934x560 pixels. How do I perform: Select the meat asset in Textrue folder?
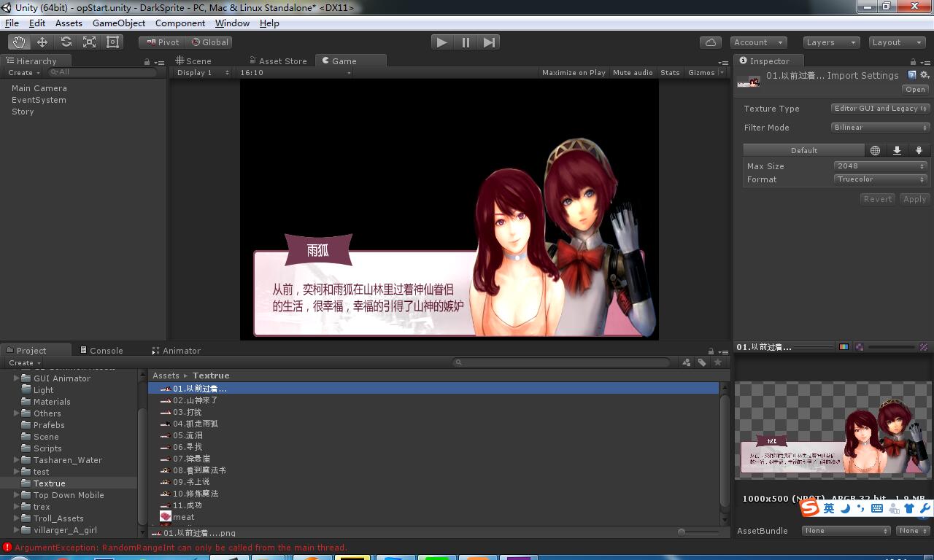click(x=184, y=517)
